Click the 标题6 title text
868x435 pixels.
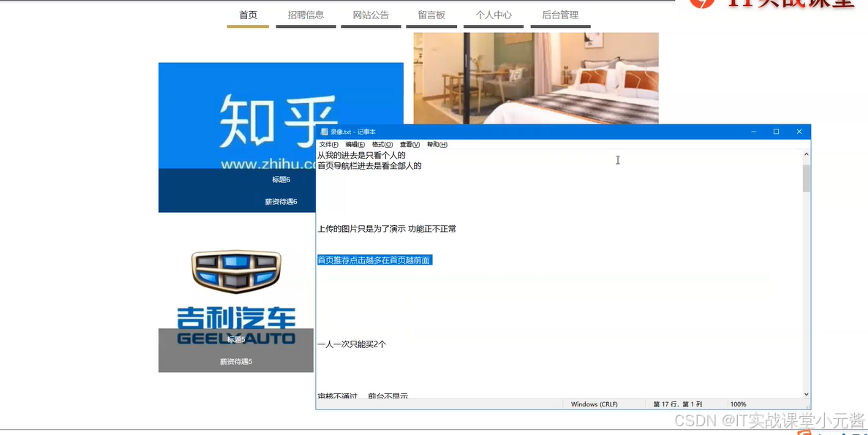282,180
